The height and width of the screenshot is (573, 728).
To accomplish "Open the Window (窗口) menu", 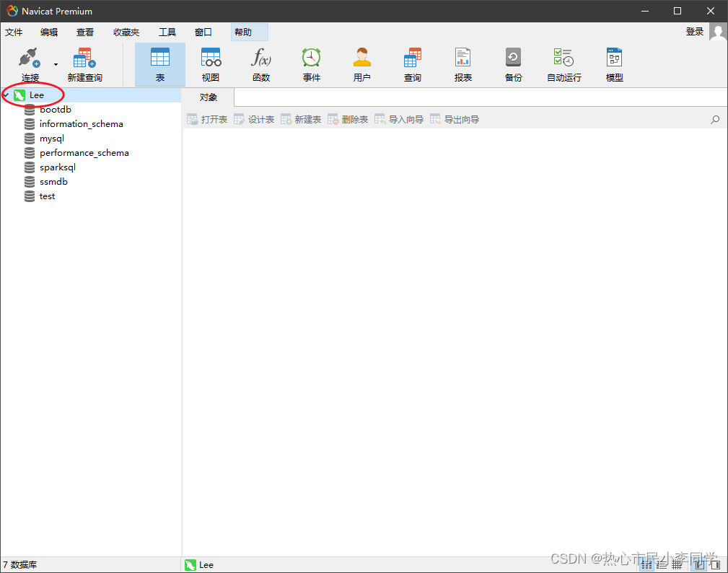I will 203,32.
